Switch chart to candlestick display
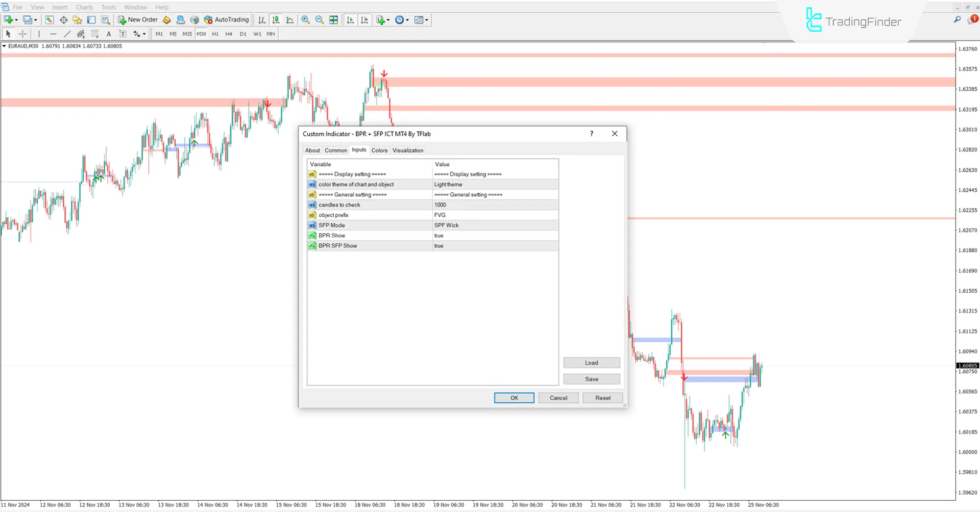The image size is (980, 512). pos(276,20)
